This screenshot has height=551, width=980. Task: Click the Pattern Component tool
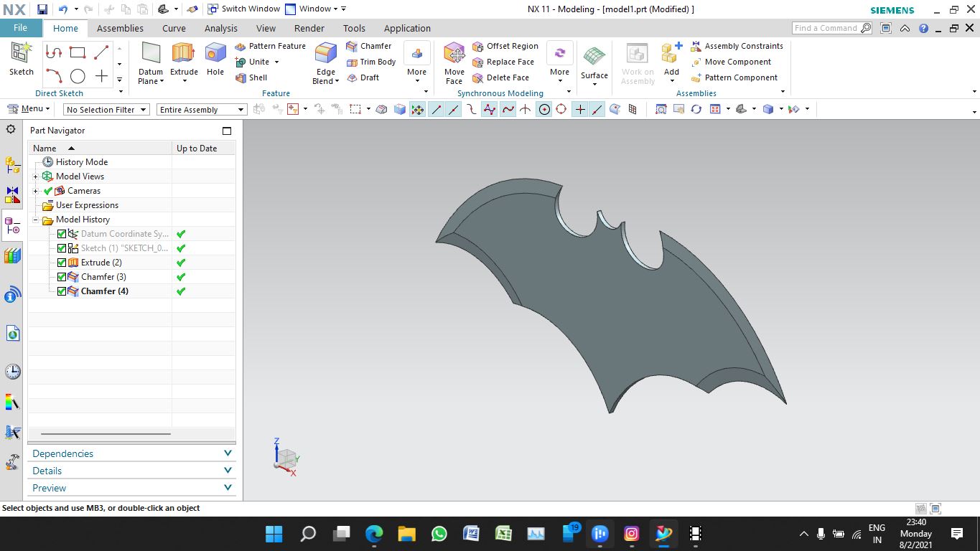click(734, 77)
